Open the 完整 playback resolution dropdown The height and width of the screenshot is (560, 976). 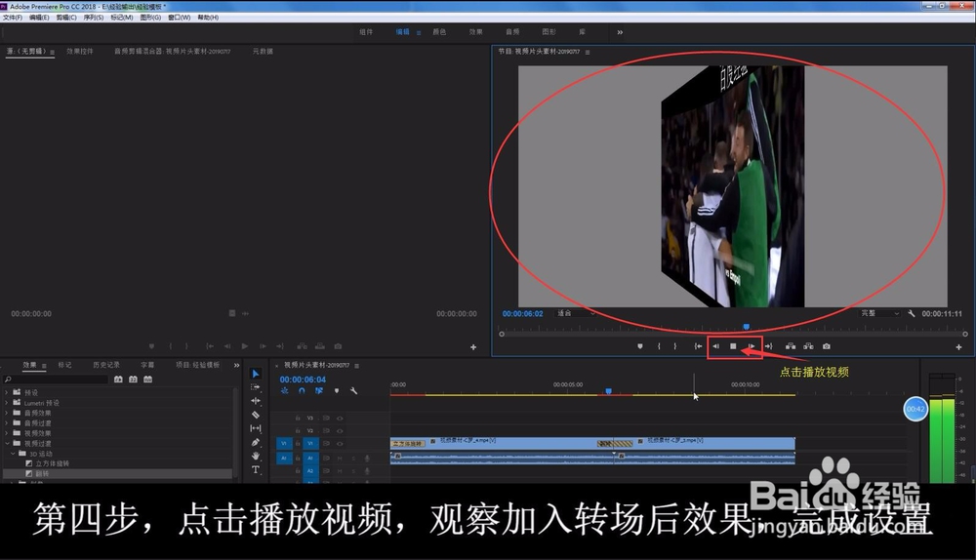[x=879, y=313]
